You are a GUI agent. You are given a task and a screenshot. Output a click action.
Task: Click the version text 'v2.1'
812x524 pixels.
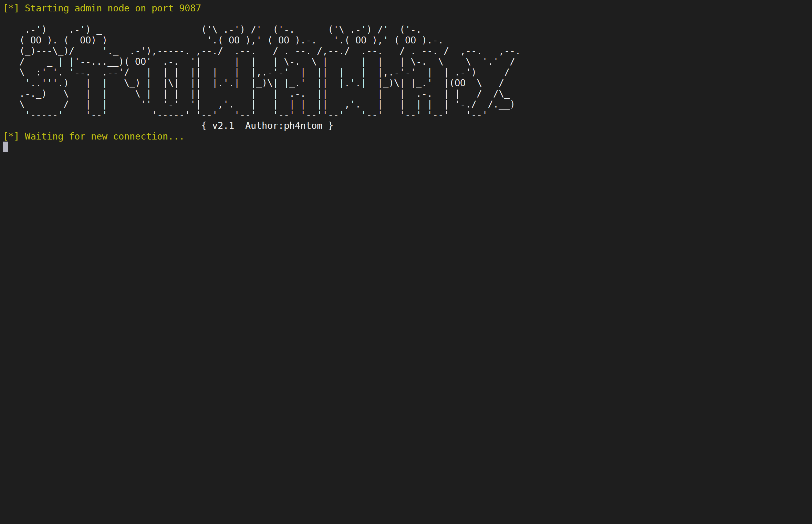click(223, 126)
